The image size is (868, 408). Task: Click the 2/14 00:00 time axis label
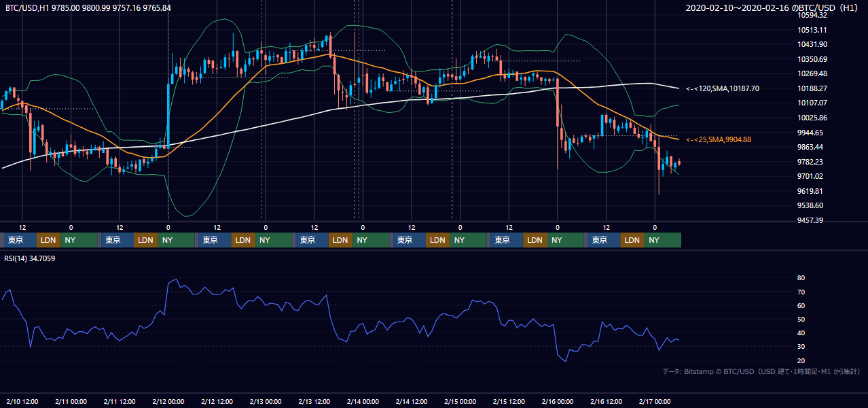pyautogui.click(x=363, y=401)
